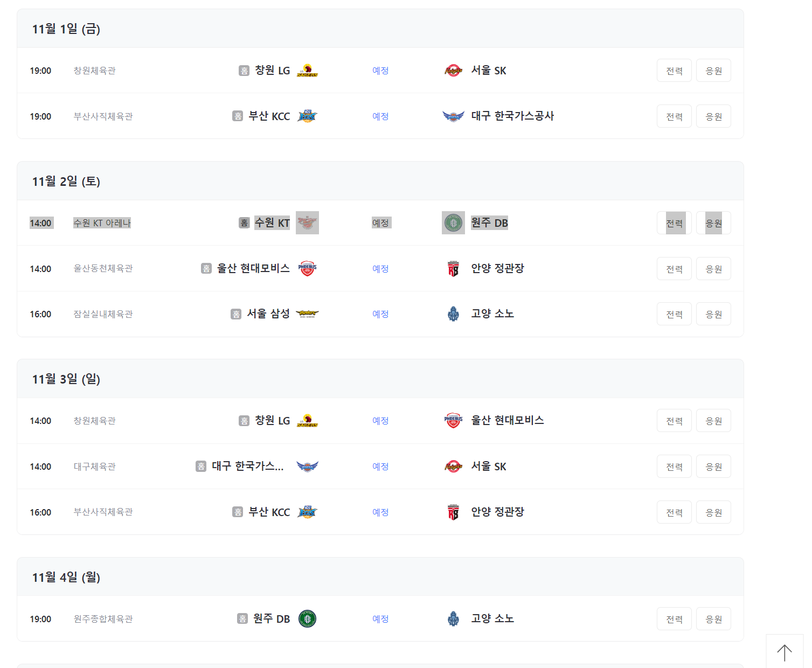Click the Anyang Jung Kwan Jang logo on November 3
This screenshot has width=812, height=668.
[x=453, y=512]
